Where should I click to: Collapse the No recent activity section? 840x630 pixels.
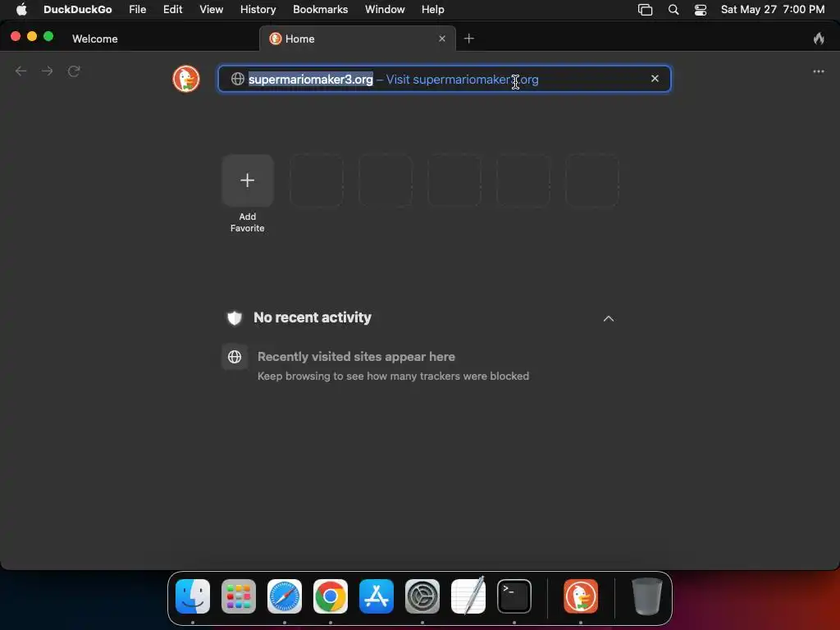pos(609,318)
